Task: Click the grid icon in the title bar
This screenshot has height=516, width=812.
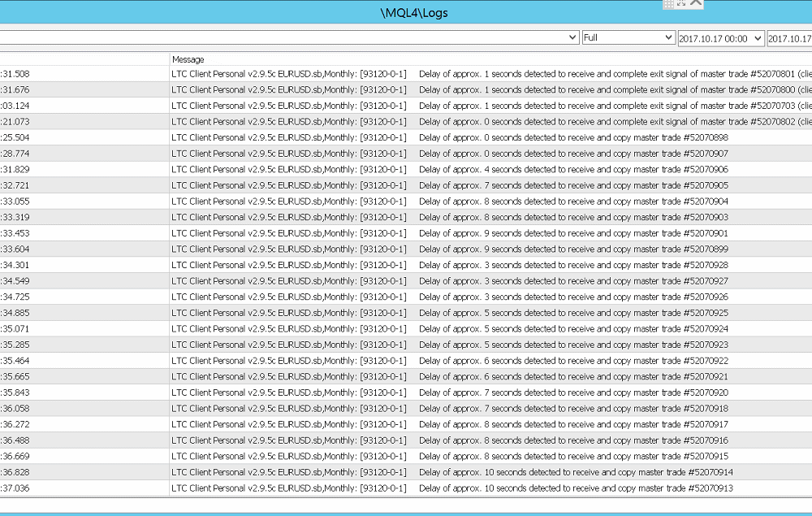Action: click(x=668, y=4)
